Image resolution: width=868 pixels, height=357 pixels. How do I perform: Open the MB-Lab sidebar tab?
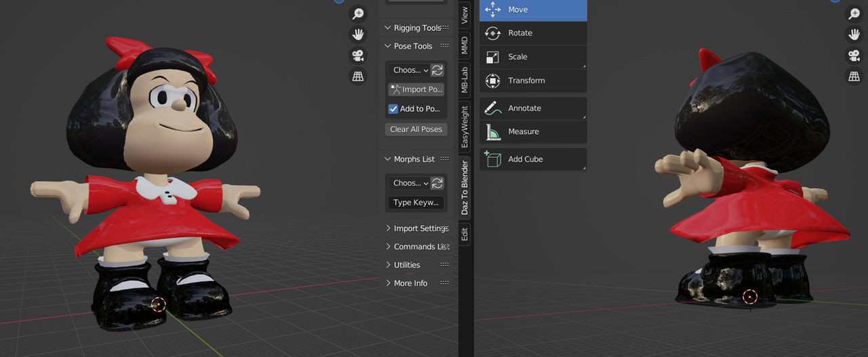465,80
